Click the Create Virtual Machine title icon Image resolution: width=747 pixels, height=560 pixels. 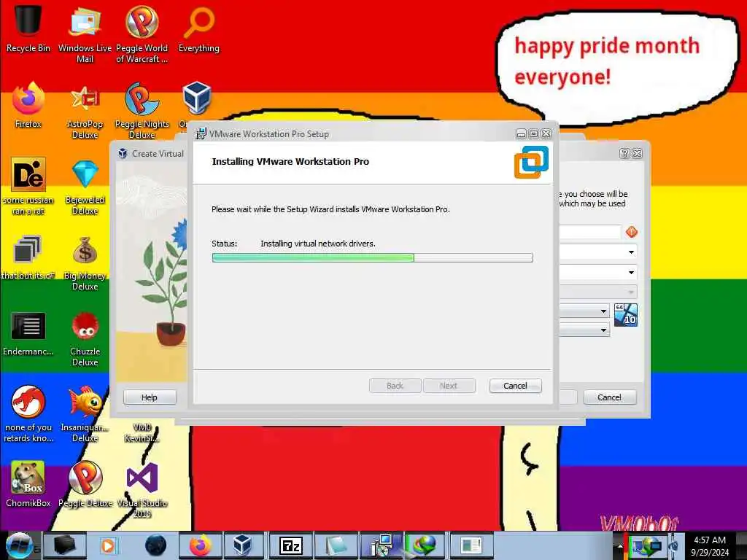click(x=123, y=153)
